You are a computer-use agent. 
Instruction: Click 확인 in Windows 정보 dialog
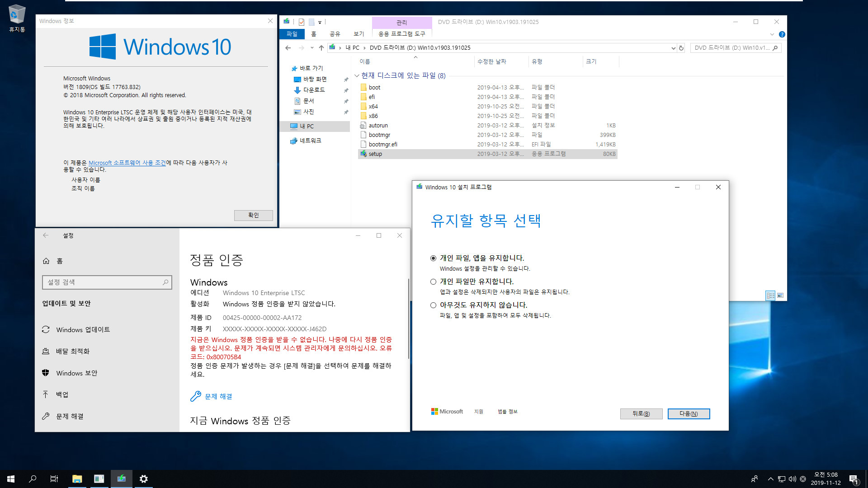pos(254,215)
